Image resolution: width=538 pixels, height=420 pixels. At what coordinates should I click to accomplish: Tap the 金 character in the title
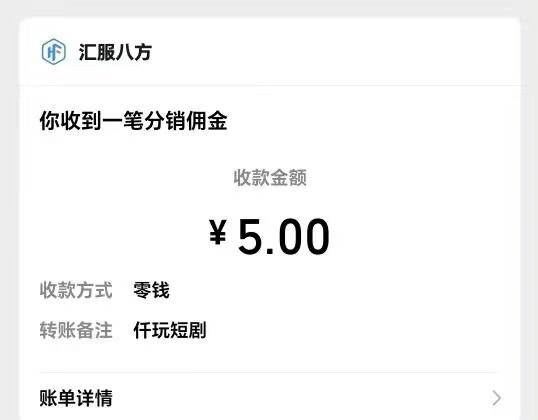click(217, 120)
